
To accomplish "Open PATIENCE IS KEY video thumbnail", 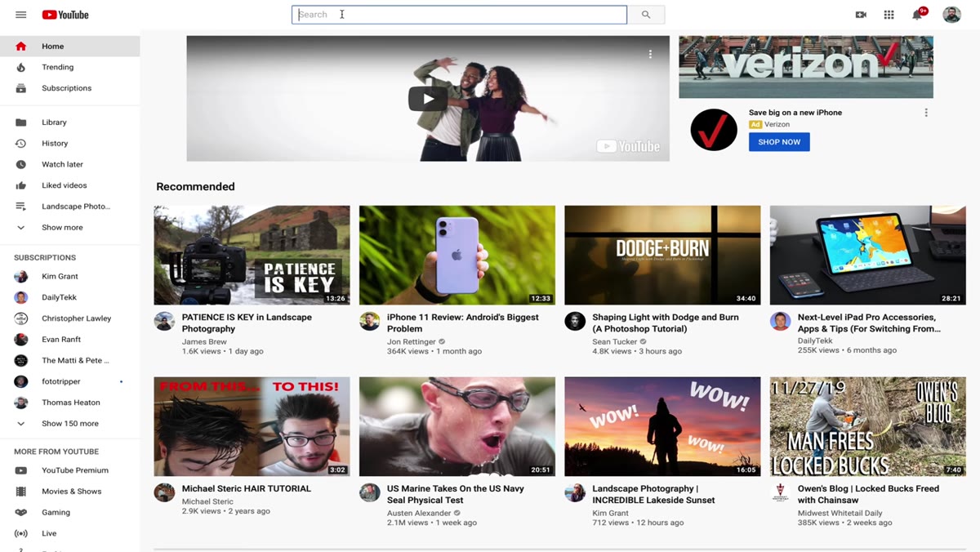I will (252, 255).
